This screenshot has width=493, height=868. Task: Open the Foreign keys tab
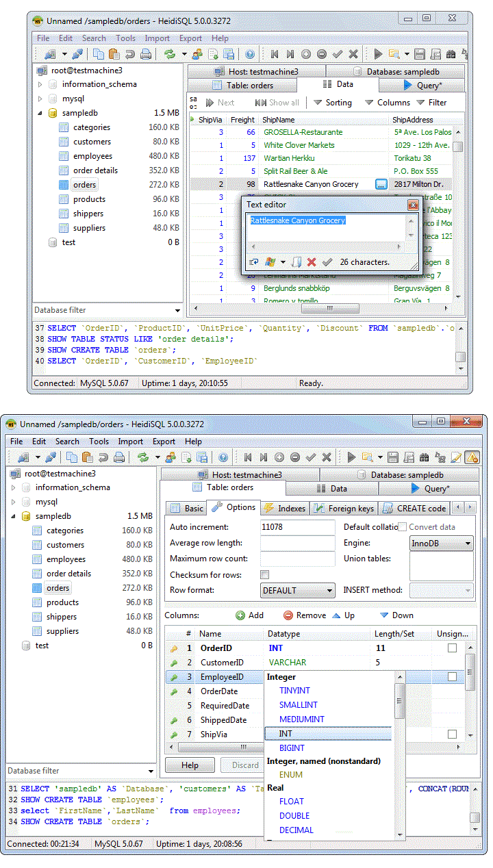(x=344, y=508)
